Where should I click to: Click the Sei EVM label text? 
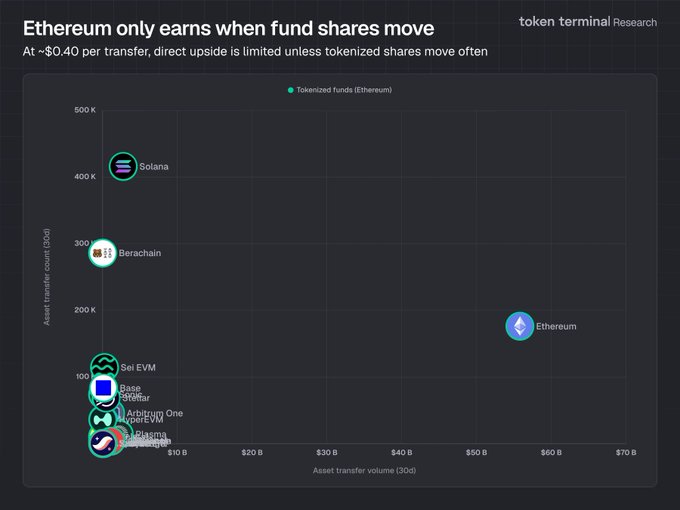(x=138, y=367)
